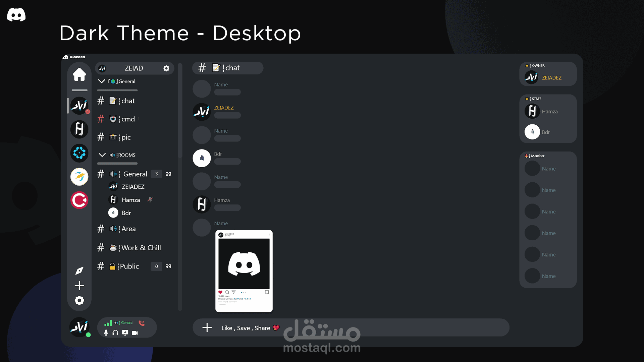The height and width of the screenshot is (362, 644).
Task: Open ZEIAD server name dropdown
Action: point(133,68)
